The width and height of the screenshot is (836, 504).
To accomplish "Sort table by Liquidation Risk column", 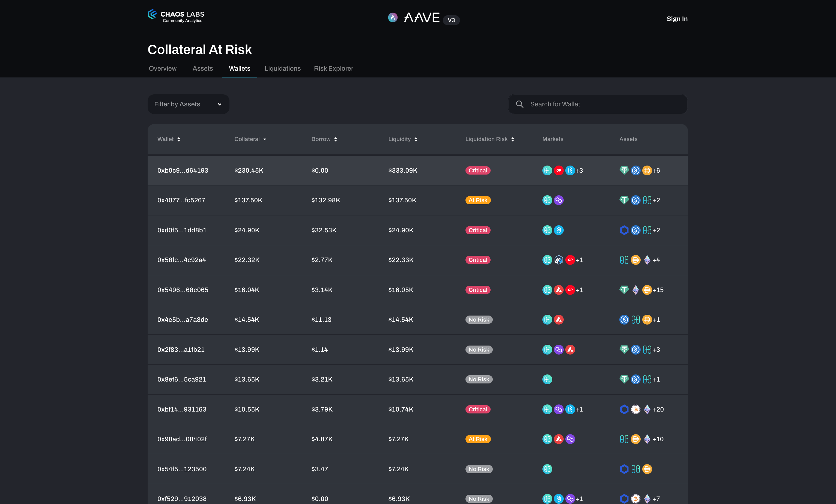I will [x=489, y=139].
